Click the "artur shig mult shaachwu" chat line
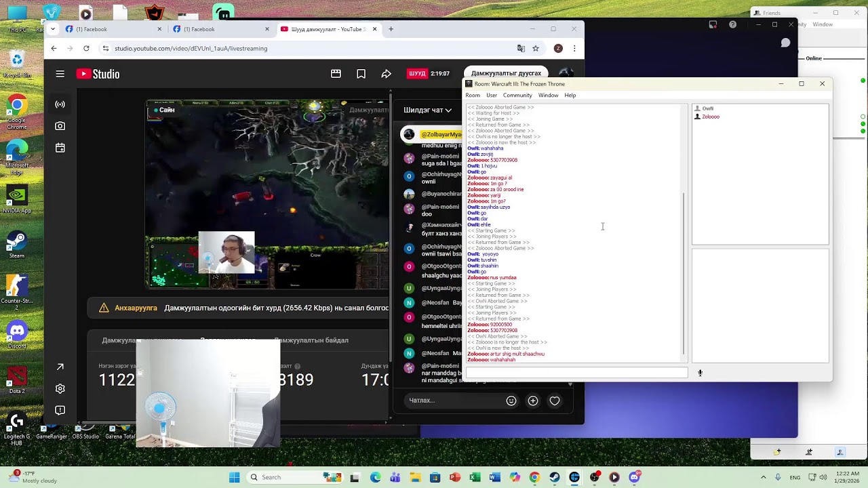 point(506,354)
